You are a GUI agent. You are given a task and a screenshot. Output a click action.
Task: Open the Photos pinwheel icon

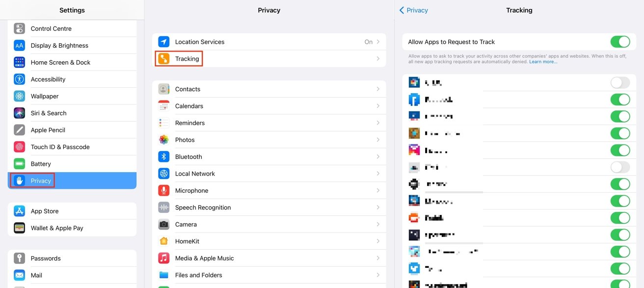pyautogui.click(x=164, y=140)
